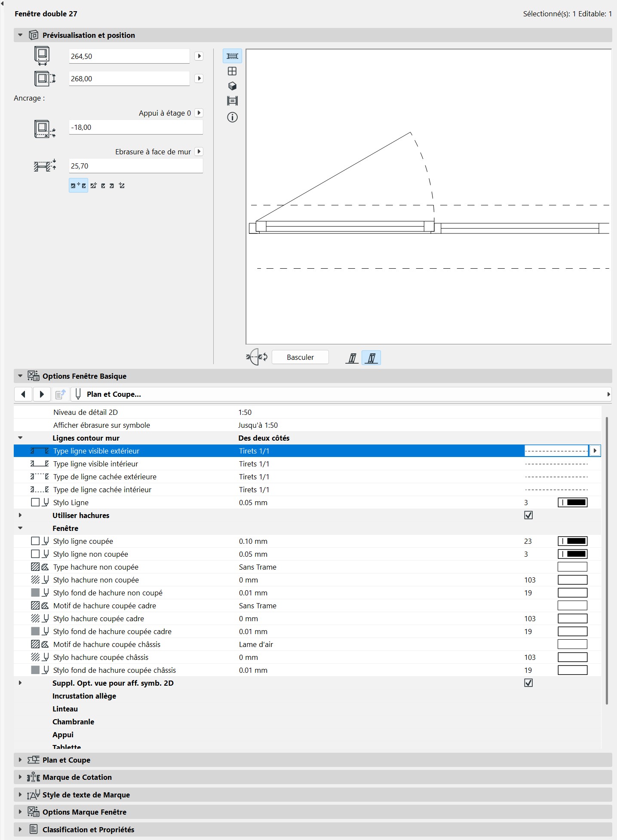Select the first non-highlighted reveal side icon
The height and width of the screenshot is (840, 617).
[352, 358]
